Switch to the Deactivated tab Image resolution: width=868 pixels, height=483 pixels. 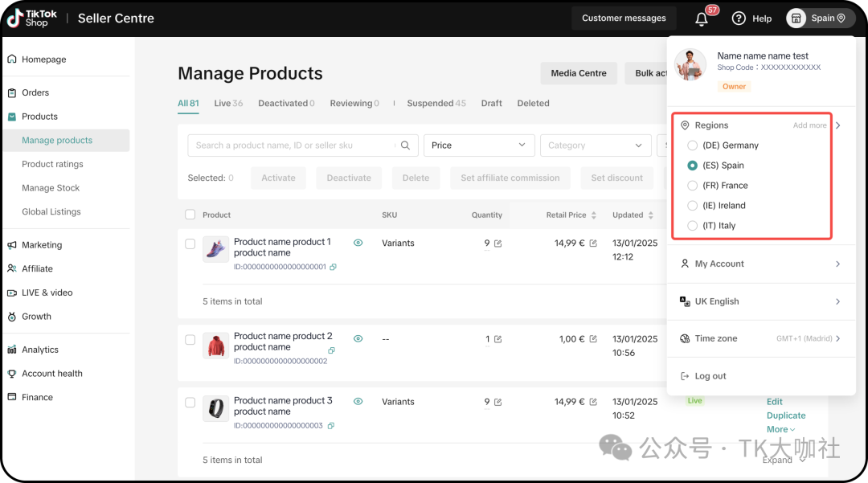tap(286, 104)
